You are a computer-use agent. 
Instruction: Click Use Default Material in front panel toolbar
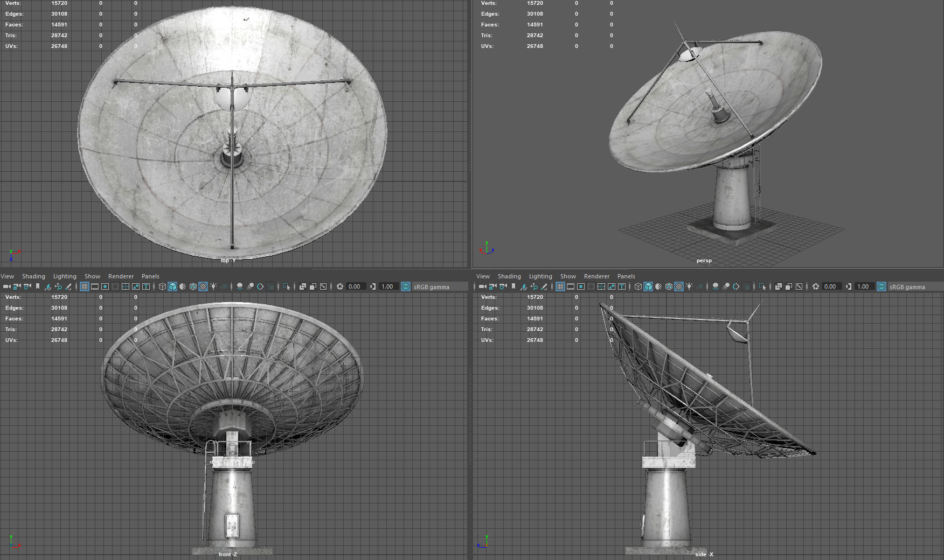[183, 286]
